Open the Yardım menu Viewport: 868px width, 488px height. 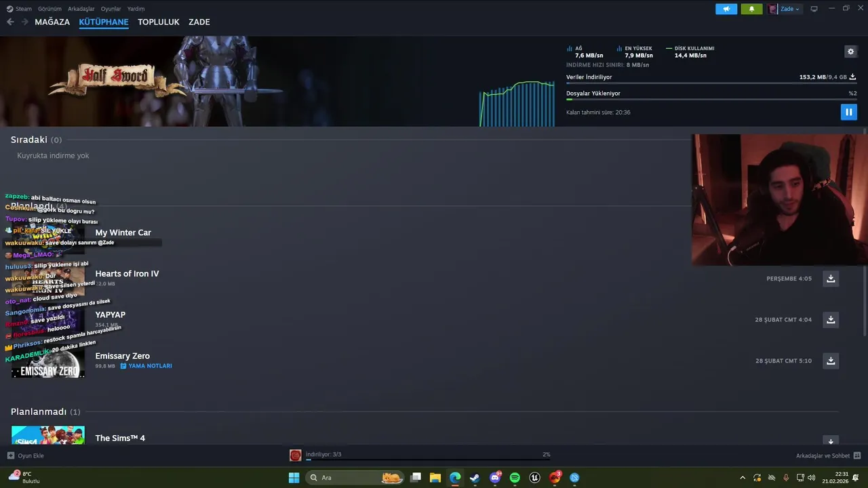coord(136,9)
